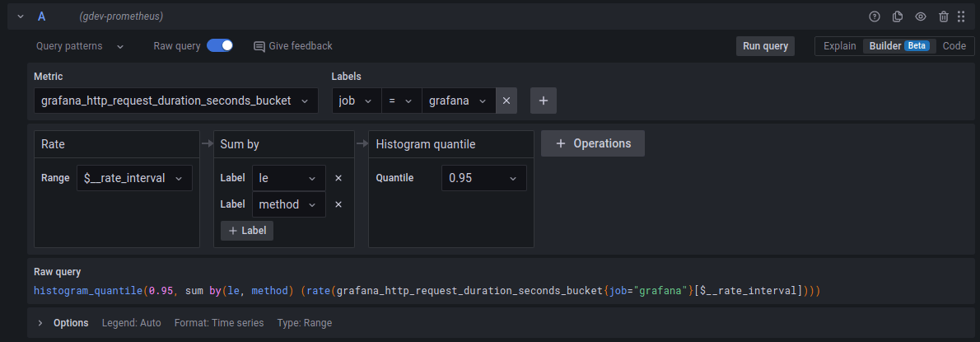Open the 'method' label dropdown in Sum by
The image size is (980, 342).
click(x=289, y=204)
